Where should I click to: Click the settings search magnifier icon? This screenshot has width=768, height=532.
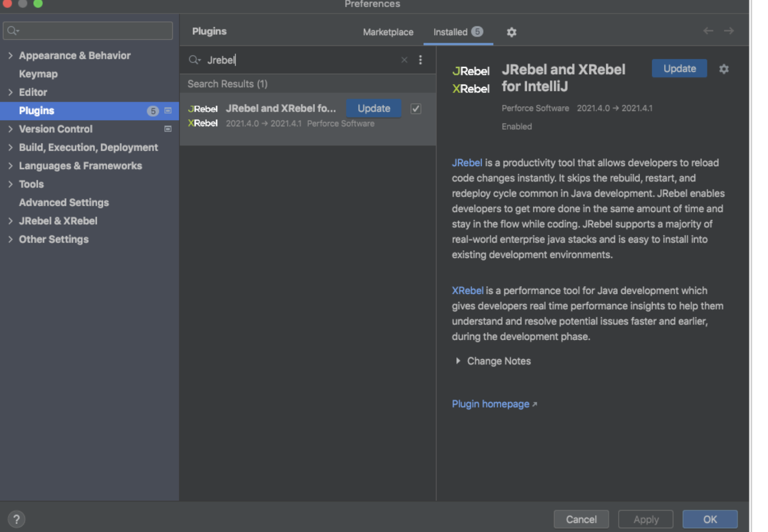13,31
